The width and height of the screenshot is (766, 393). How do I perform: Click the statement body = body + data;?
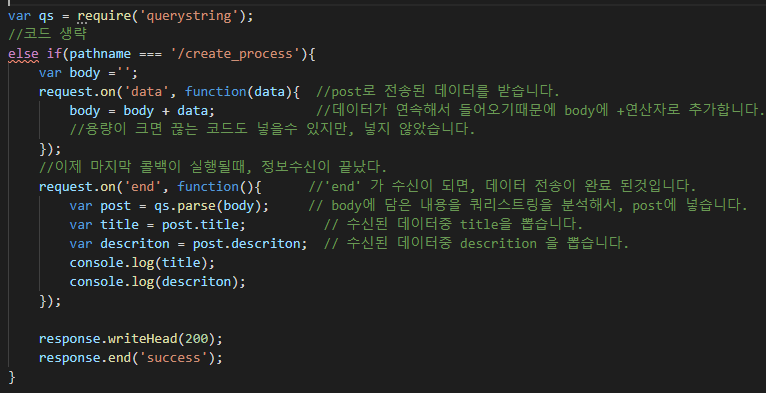tap(142, 111)
